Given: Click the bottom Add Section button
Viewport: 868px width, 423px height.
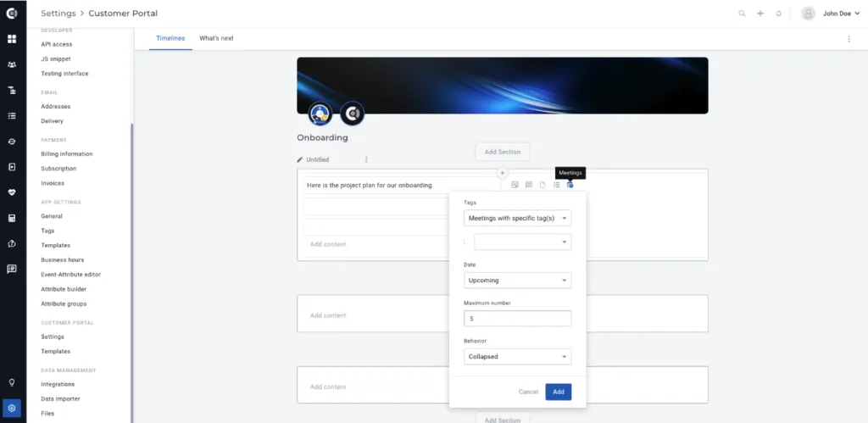Looking at the screenshot, I should coord(503,419).
